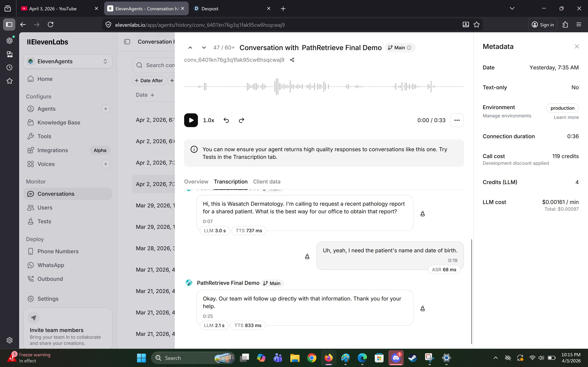The height and width of the screenshot is (367, 588).
Task: Click the skip forward audio icon
Action: click(241, 120)
